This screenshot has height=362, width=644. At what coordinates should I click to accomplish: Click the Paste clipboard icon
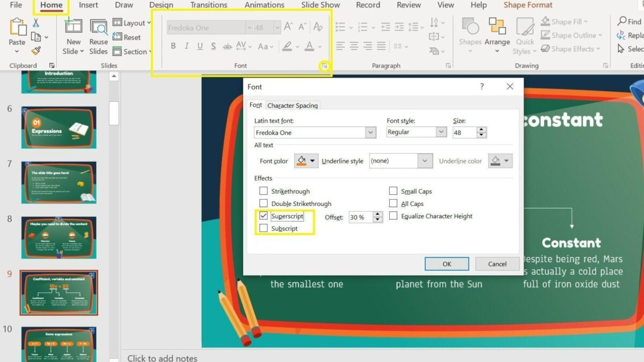click(x=17, y=27)
